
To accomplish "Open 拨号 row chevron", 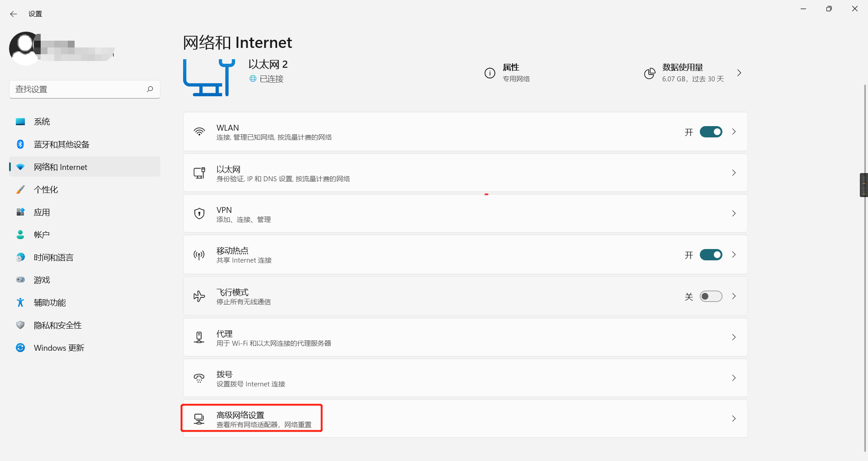I will 734,378.
